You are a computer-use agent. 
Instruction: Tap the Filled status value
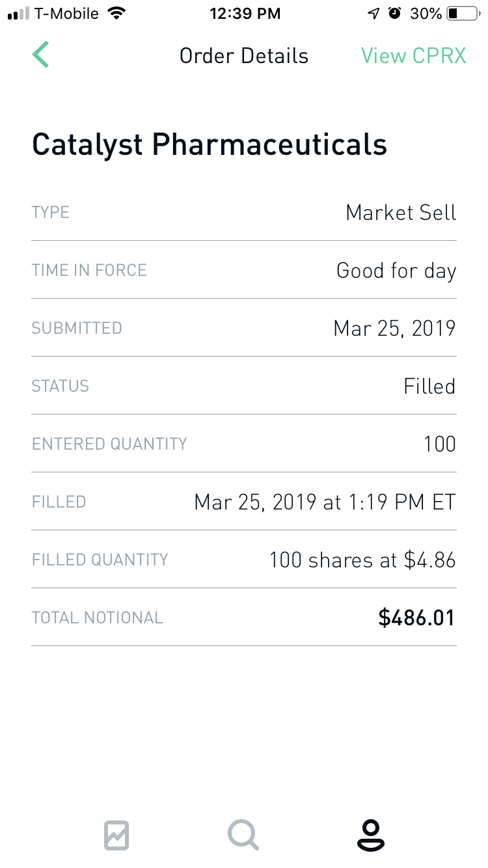pyautogui.click(x=429, y=387)
